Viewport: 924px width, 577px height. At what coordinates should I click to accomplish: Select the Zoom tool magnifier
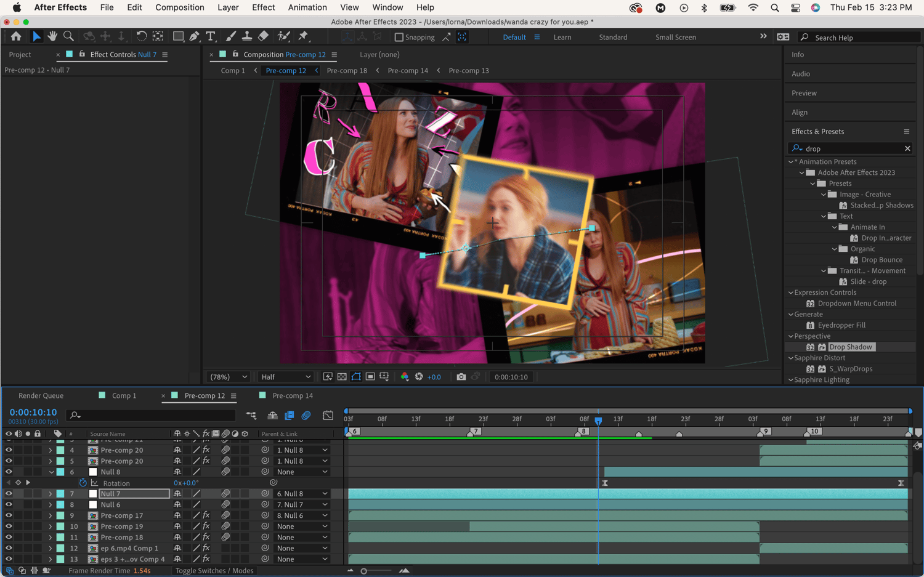pos(68,37)
